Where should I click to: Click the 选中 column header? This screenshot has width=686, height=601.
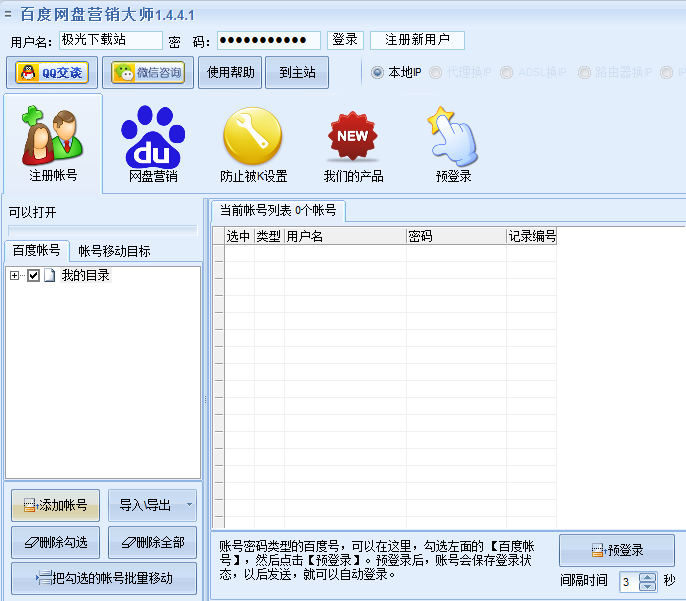click(x=239, y=236)
